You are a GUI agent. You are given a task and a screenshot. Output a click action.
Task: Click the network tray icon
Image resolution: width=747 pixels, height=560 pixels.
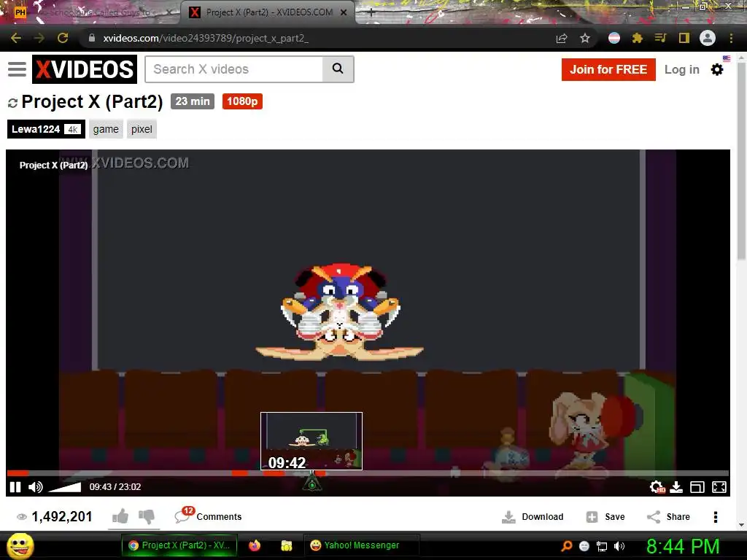pyautogui.click(x=602, y=546)
